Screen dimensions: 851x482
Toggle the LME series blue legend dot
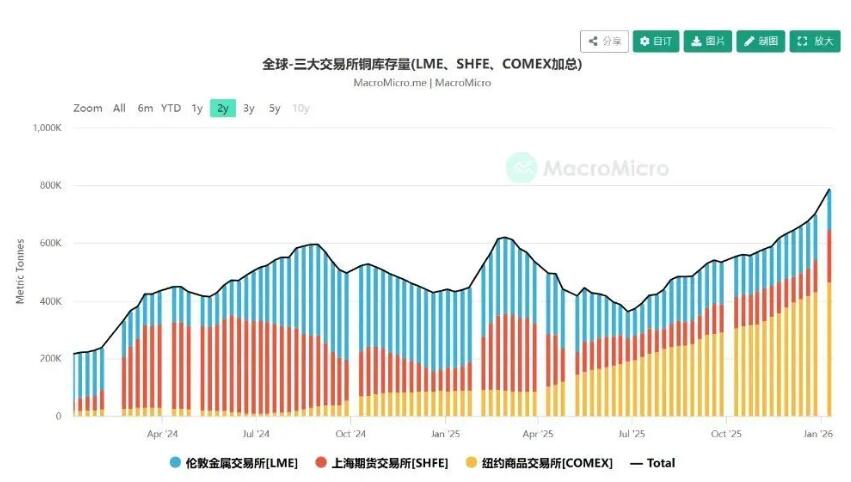(175, 463)
